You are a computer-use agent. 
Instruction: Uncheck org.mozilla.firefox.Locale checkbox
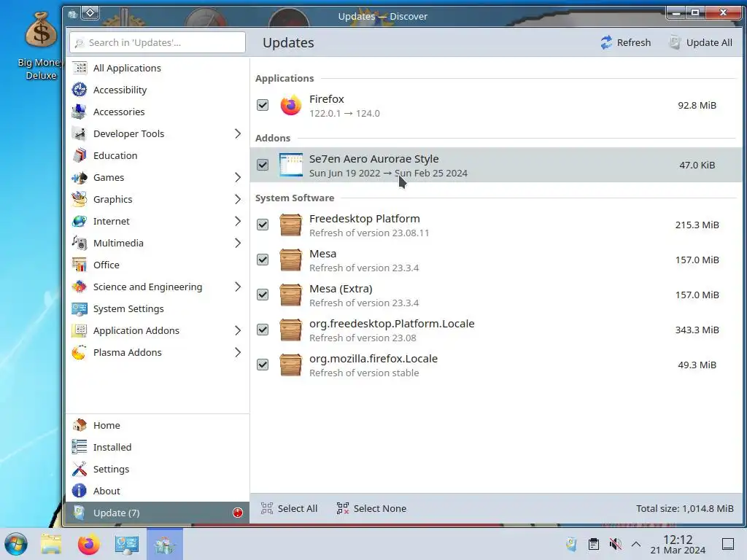click(x=263, y=365)
